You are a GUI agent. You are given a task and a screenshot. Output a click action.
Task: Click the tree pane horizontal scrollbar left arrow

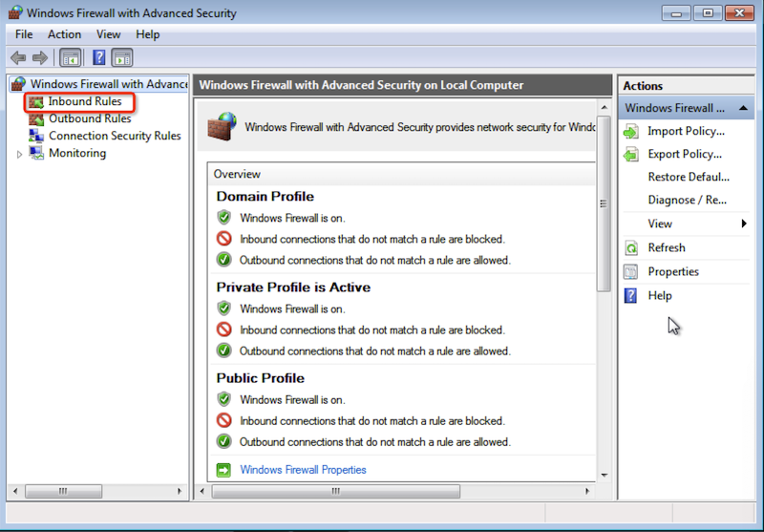pyautogui.click(x=15, y=491)
